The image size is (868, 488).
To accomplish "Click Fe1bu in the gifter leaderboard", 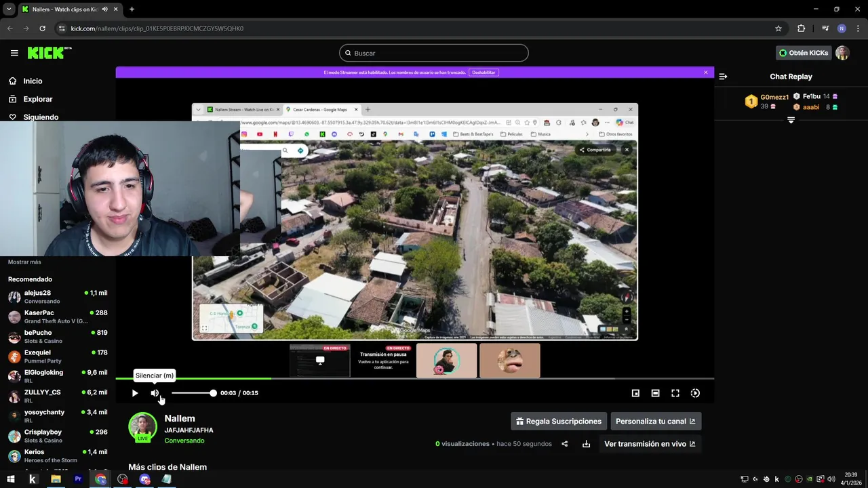I will (x=812, y=96).
